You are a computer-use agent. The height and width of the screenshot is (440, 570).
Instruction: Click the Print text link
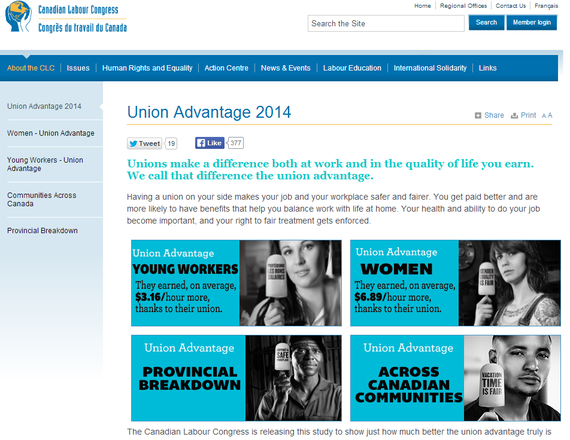click(x=528, y=115)
